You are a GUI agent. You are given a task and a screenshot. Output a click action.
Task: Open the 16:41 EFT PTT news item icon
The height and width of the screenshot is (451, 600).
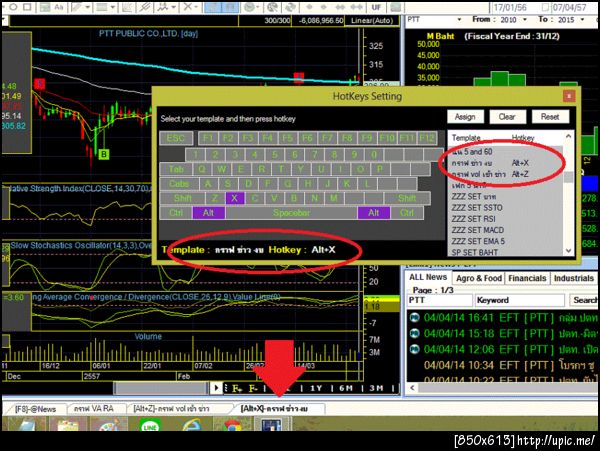(414, 317)
